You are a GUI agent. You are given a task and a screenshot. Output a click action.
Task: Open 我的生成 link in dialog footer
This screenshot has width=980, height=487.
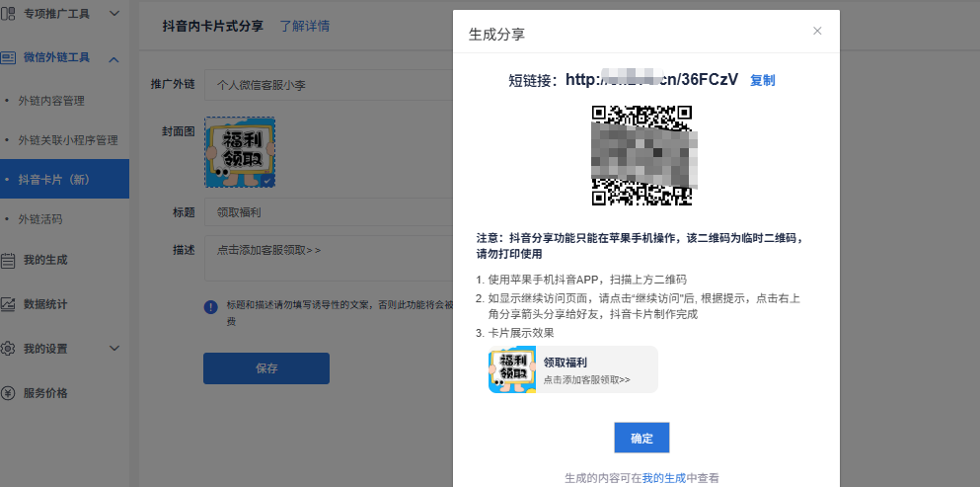pyautogui.click(x=663, y=478)
